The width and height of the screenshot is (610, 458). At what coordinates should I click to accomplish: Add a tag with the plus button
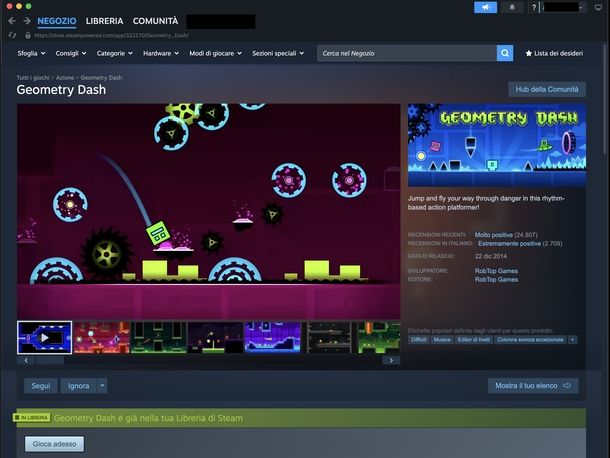click(x=572, y=340)
